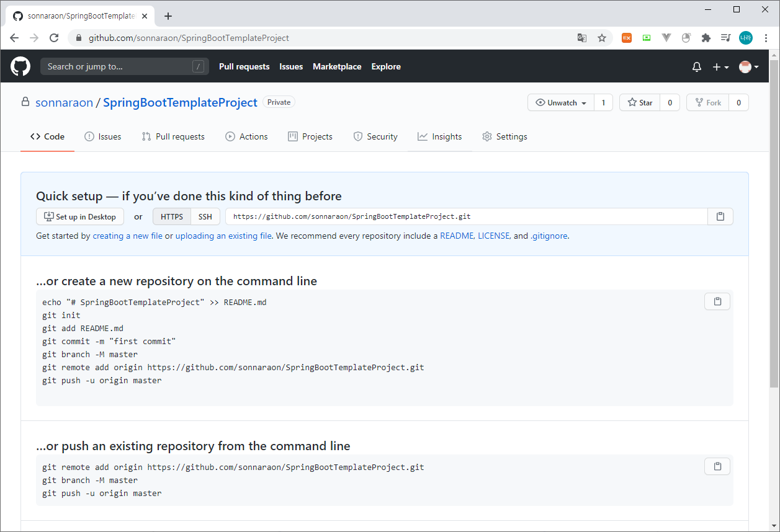Select the HTTPS protocol toggle

(172, 216)
